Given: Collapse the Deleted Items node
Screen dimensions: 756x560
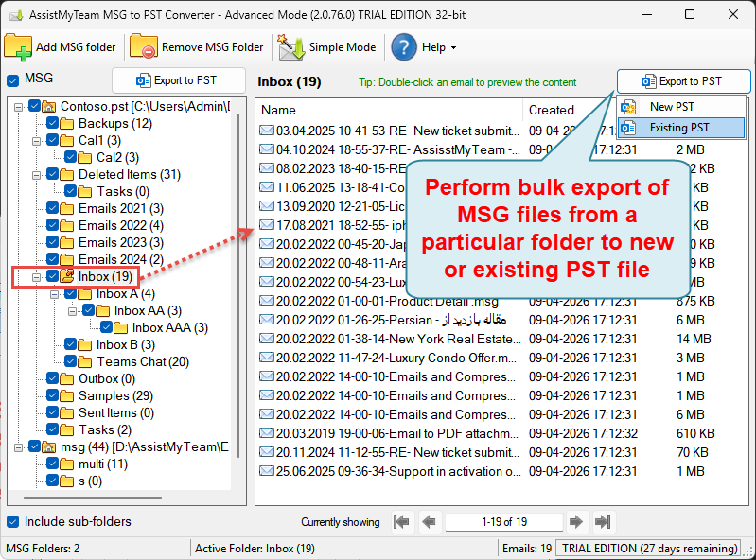Looking at the screenshot, I should pyautogui.click(x=36, y=175).
